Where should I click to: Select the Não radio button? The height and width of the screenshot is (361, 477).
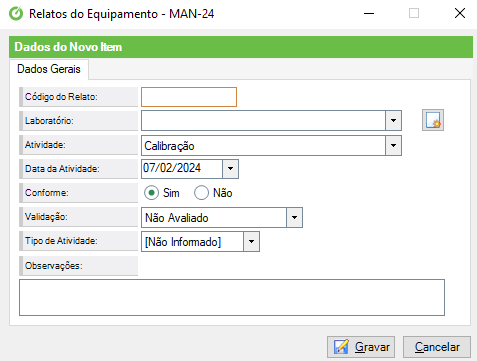[201, 193]
